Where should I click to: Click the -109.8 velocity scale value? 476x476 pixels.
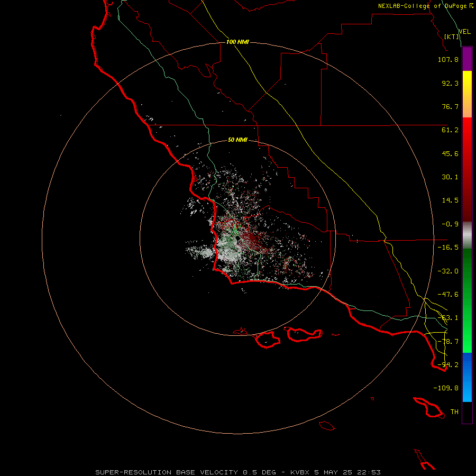coord(446,388)
